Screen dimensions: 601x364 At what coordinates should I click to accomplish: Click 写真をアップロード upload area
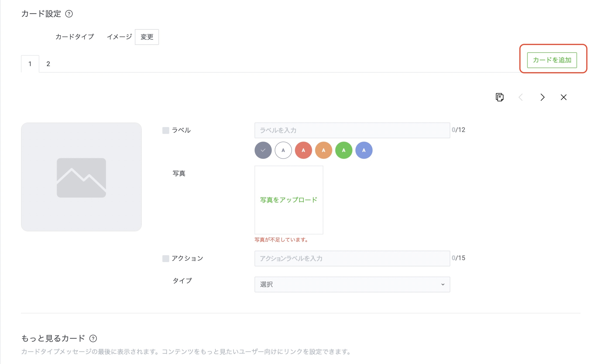click(x=289, y=200)
